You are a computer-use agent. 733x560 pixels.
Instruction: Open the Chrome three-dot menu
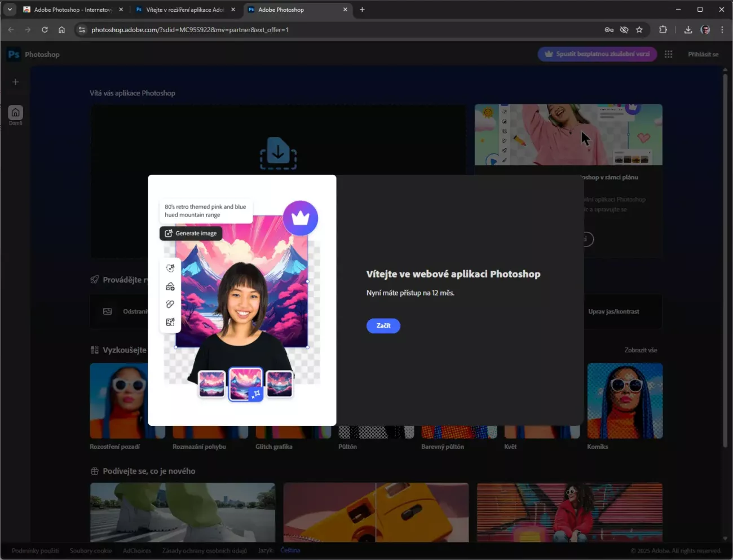click(x=722, y=30)
